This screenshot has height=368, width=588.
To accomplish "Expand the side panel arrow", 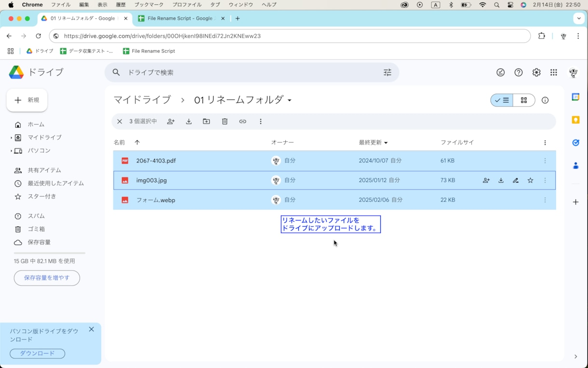I will 575,356.
